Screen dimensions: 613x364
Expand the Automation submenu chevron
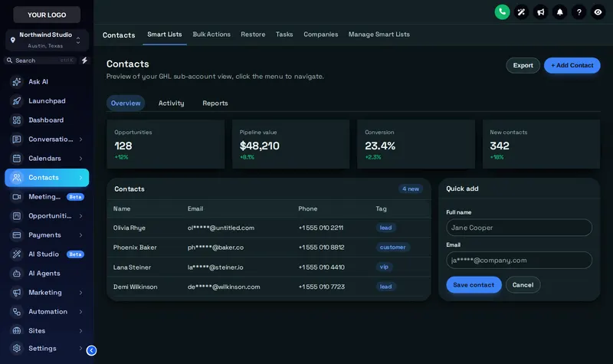(x=80, y=312)
